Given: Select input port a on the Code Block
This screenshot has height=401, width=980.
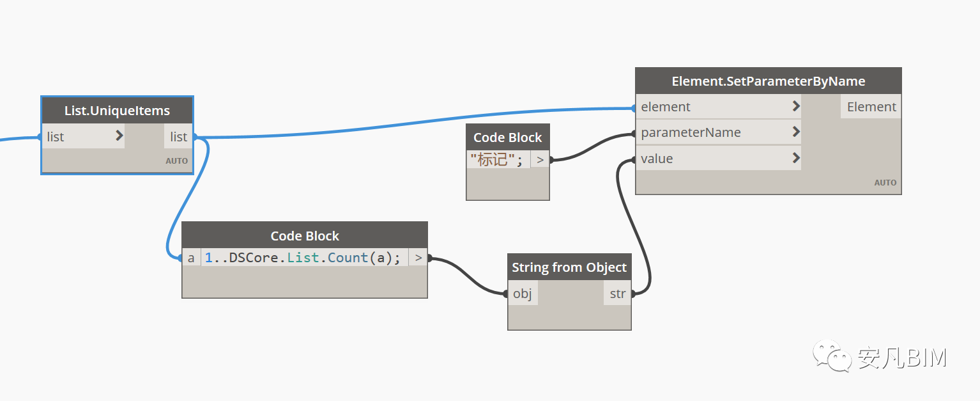Looking at the screenshot, I should tap(191, 258).
